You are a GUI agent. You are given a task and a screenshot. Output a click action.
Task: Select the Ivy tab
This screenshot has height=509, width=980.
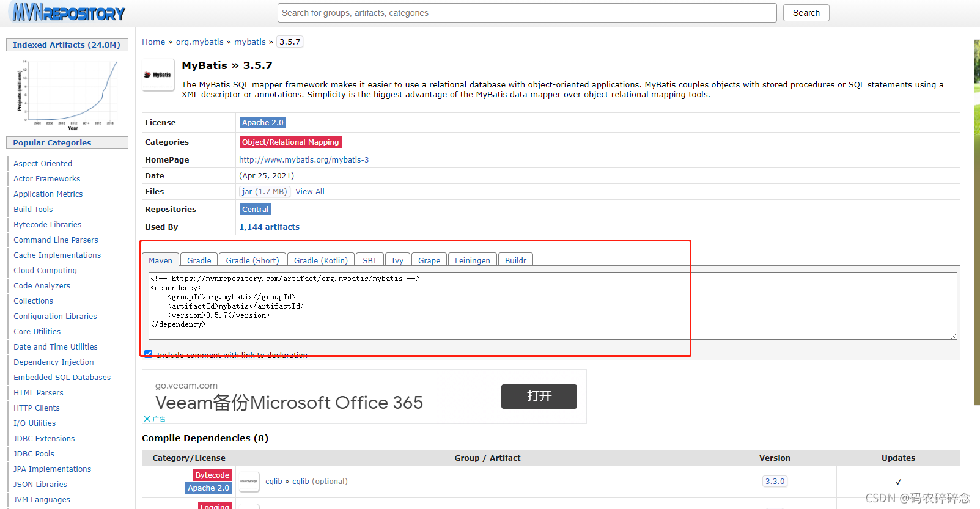pyautogui.click(x=397, y=260)
